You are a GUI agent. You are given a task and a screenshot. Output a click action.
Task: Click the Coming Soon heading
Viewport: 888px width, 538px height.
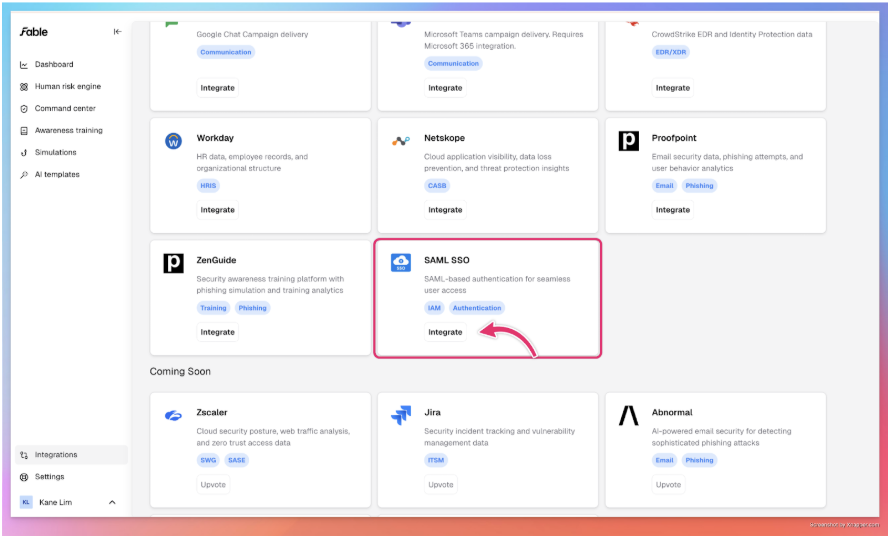click(180, 372)
